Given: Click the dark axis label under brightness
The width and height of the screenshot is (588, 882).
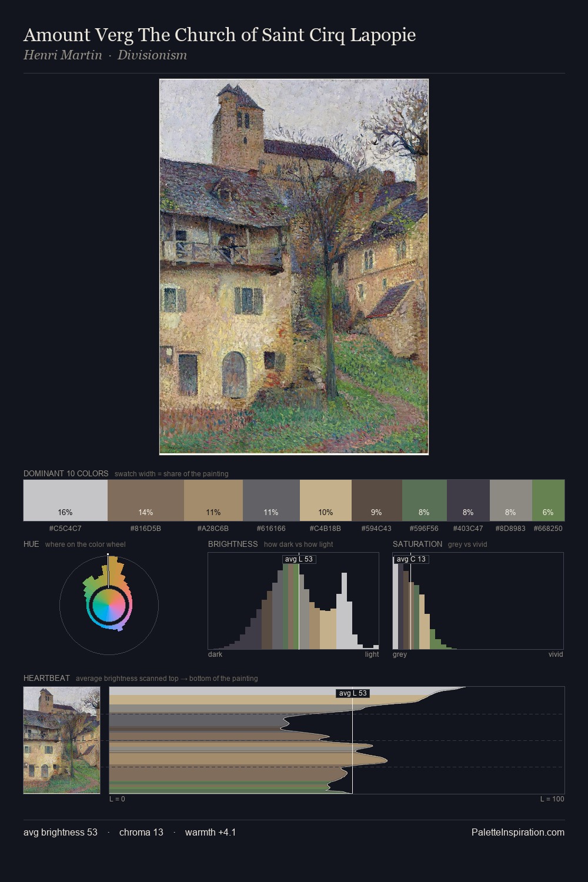Looking at the screenshot, I should pyautogui.click(x=215, y=654).
